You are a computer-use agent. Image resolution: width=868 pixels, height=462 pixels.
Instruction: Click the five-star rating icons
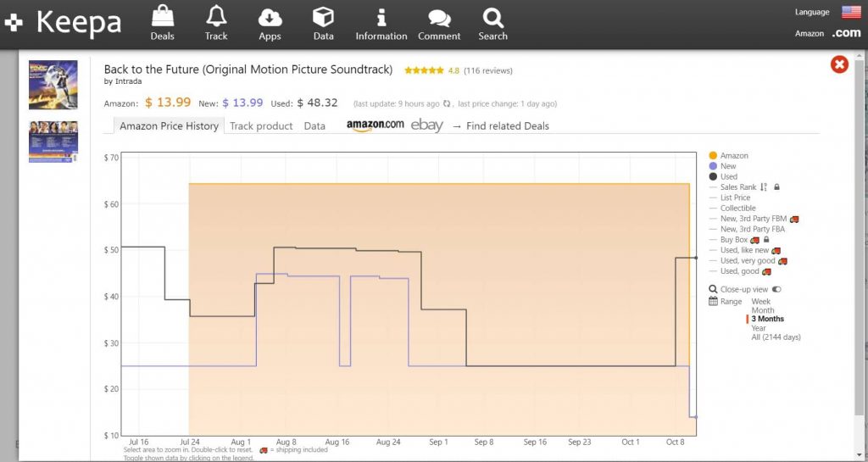click(424, 70)
